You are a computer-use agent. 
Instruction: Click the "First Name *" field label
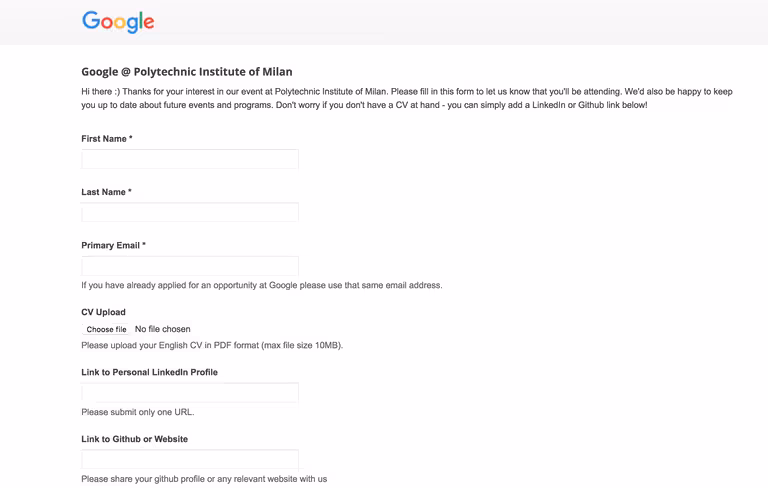tap(107, 139)
